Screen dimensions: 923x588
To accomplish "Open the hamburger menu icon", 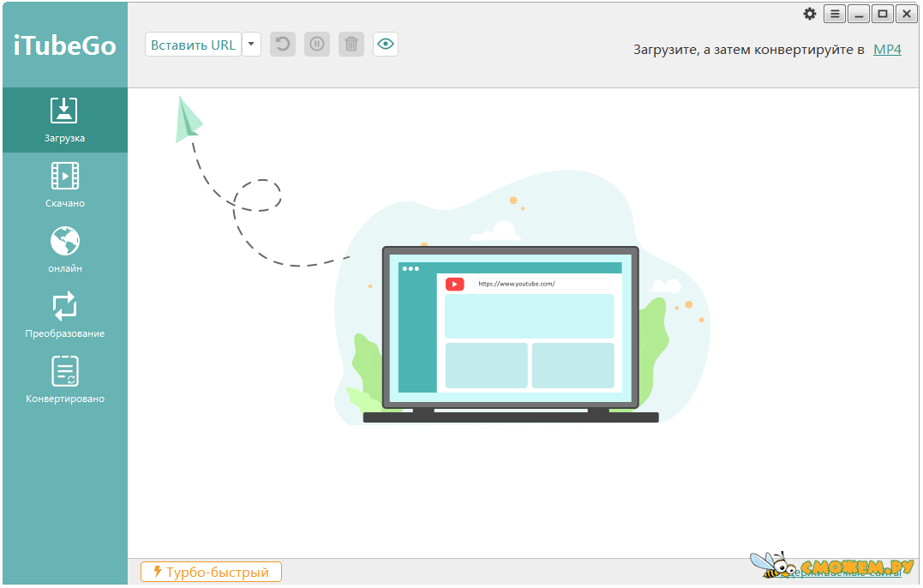I will coord(835,14).
